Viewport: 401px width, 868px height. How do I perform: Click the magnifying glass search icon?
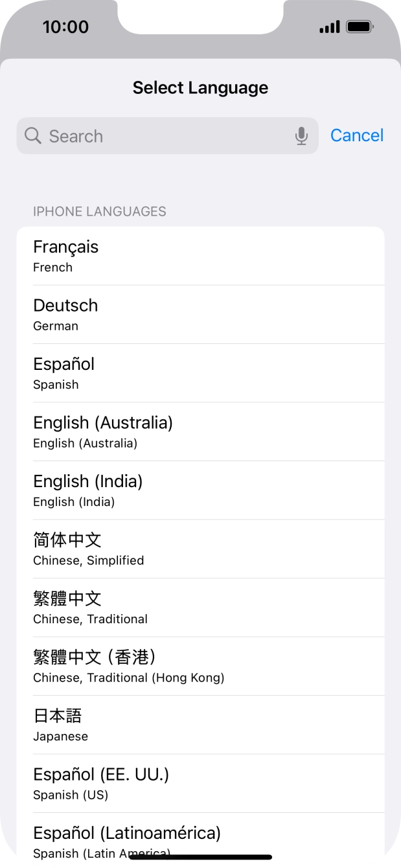tap(32, 135)
